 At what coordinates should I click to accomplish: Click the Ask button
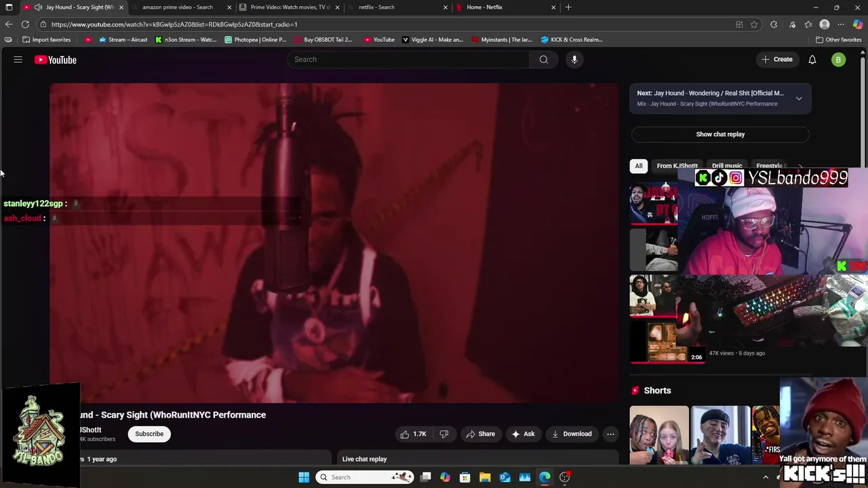(523, 434)
